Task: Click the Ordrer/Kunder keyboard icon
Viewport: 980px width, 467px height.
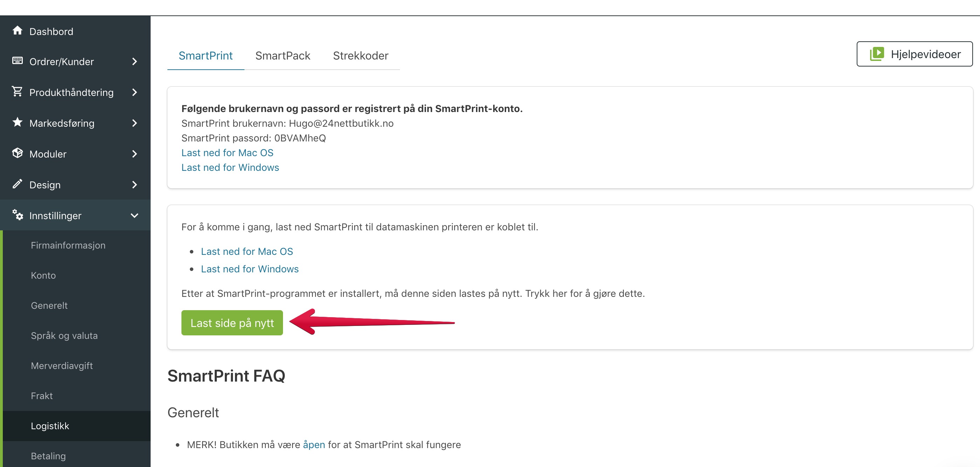Action: point(17,61)
